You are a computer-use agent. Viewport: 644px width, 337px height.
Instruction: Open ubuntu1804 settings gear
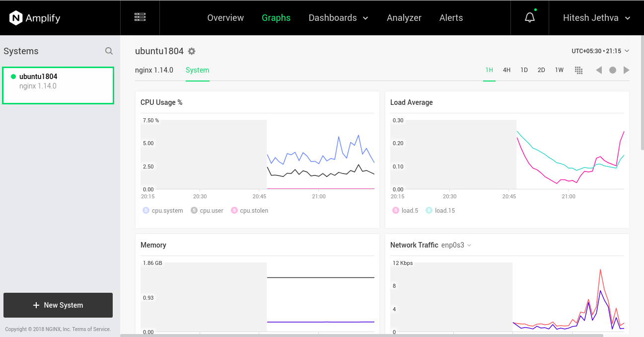point(192,51)
